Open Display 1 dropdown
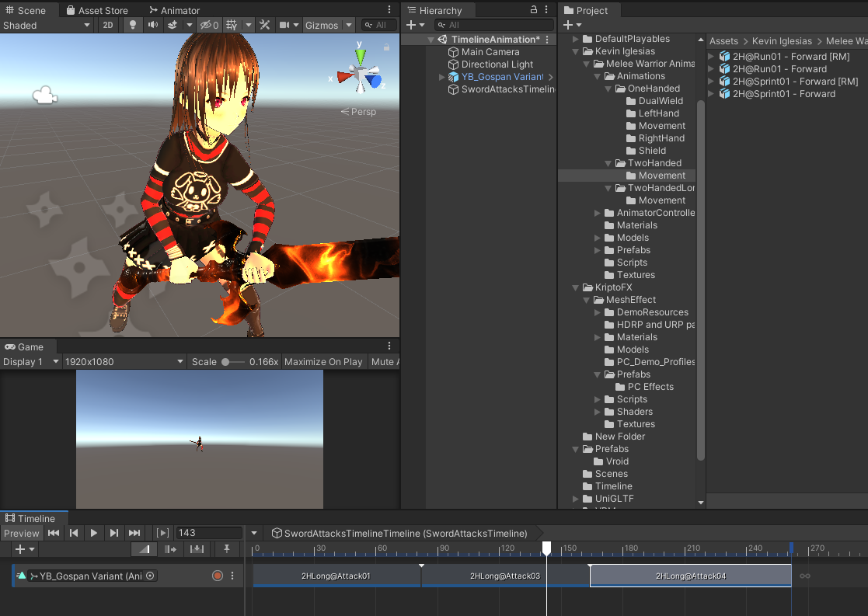 pyautogui.click(x=30, y=361)
